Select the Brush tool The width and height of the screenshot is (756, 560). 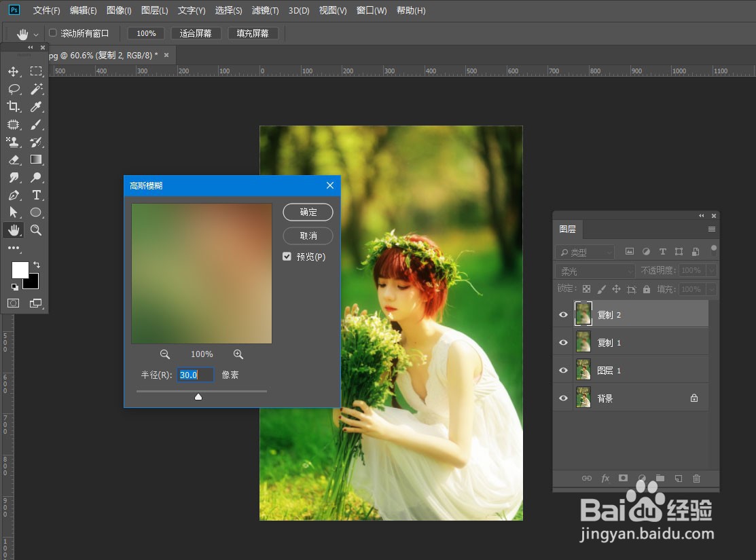pos(36,124)
